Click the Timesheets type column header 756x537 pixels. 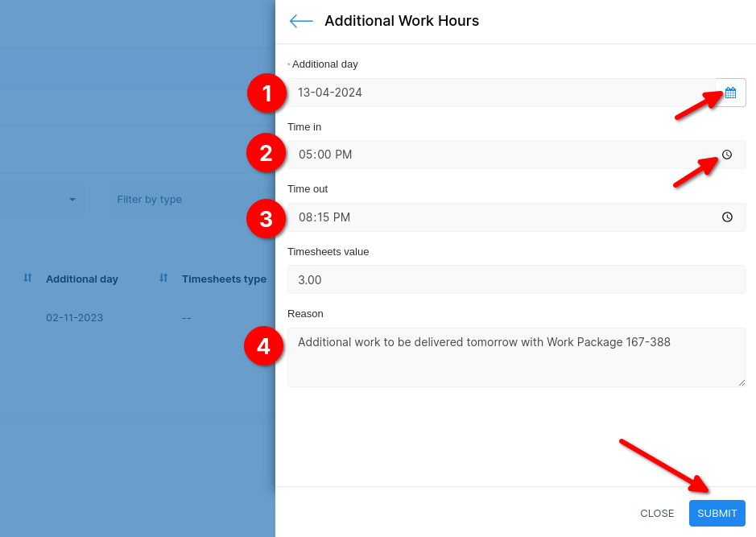tap(224, 279)
